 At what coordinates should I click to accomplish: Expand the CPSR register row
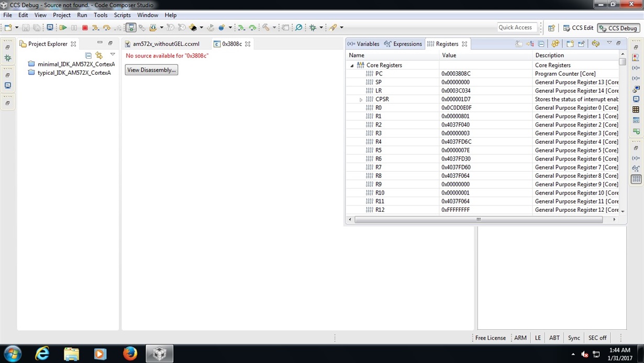click(x=361, y=99)
